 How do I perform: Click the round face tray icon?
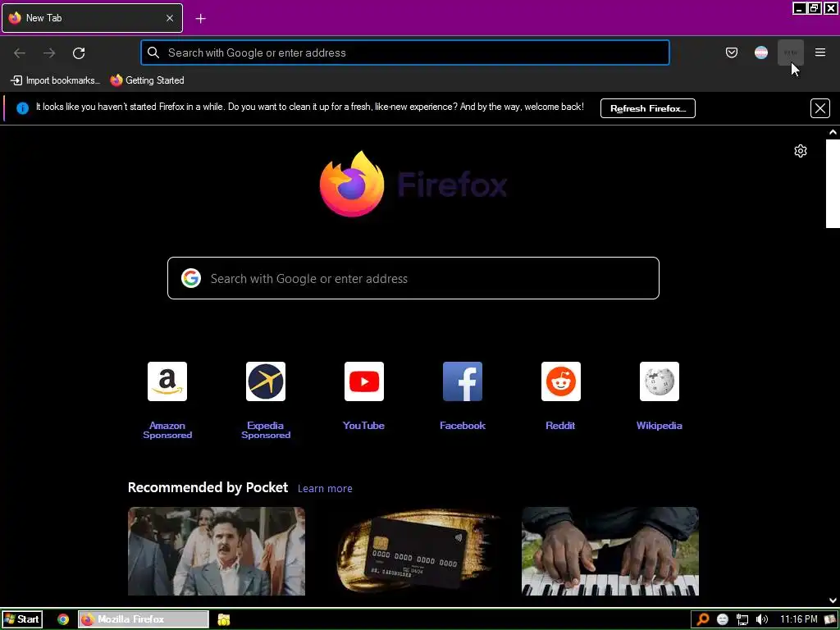tap(722, 619)
